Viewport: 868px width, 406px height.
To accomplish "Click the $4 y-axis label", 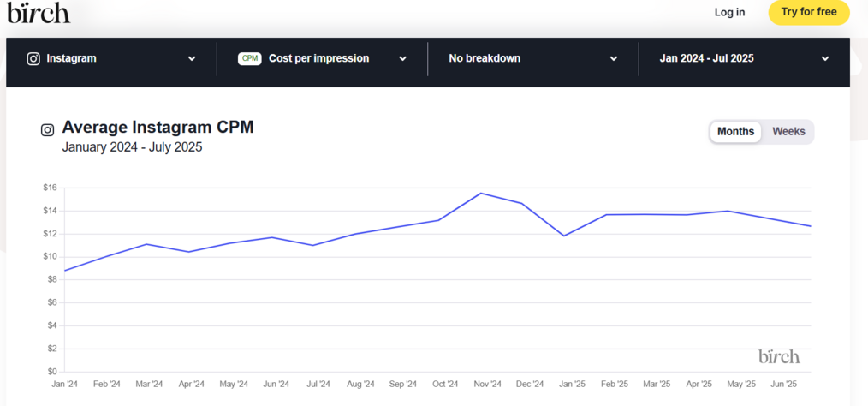I will (x=52, y=325).
